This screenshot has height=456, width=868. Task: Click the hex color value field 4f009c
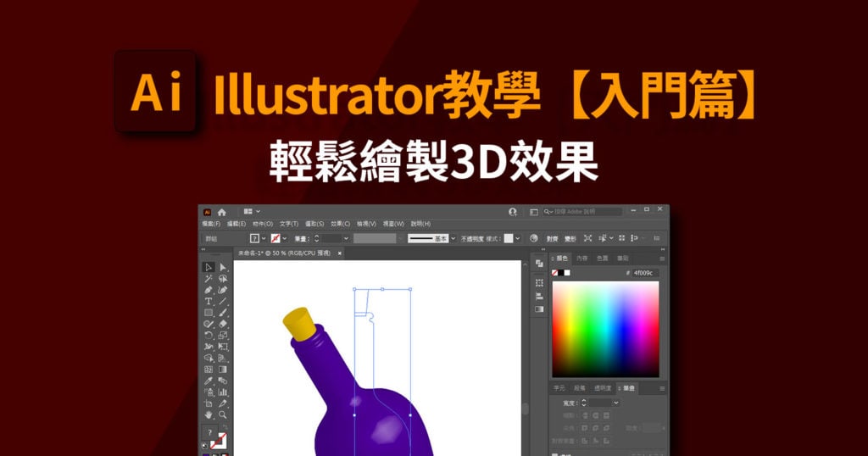(645, 273)
